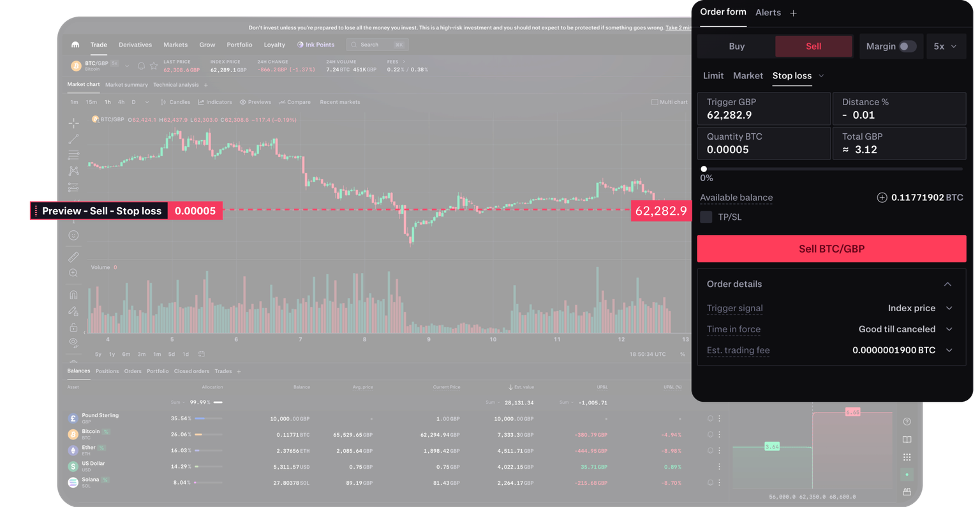The image size is (980, 507).
Task: Switch to the Positions tab
Action: (x=107, y=371)
